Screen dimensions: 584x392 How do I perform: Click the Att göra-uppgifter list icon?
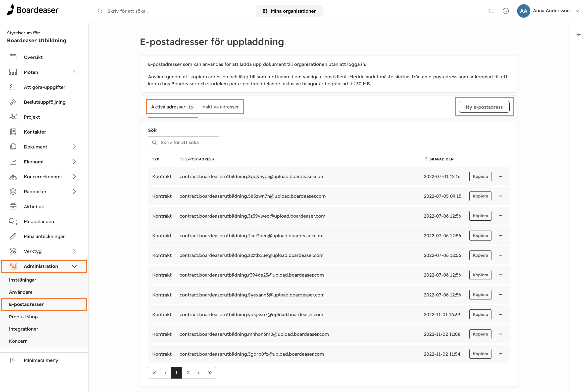coord(13,87)
